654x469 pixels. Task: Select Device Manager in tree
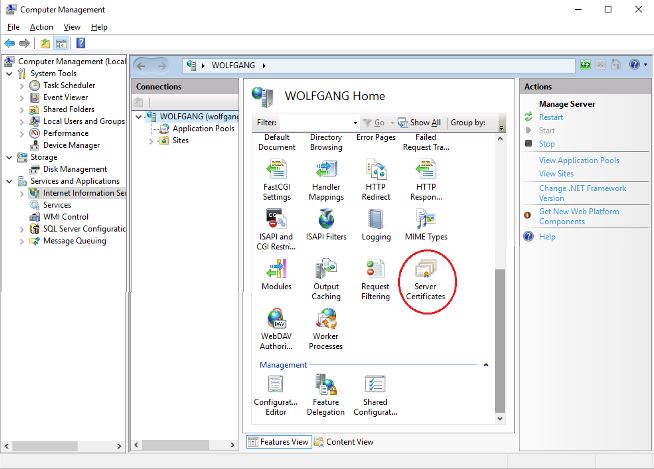pos(71,145)
